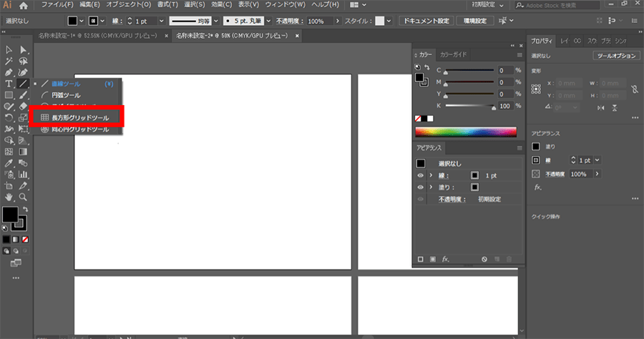Select the Curvature tool
Viewport: 644px width, 339px height.
point(24,73)
